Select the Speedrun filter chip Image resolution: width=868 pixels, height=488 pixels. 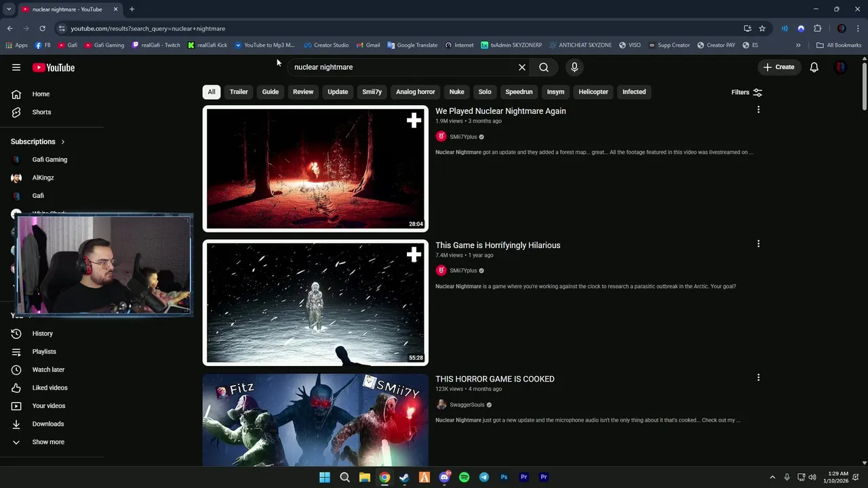[x=519, y=92]
